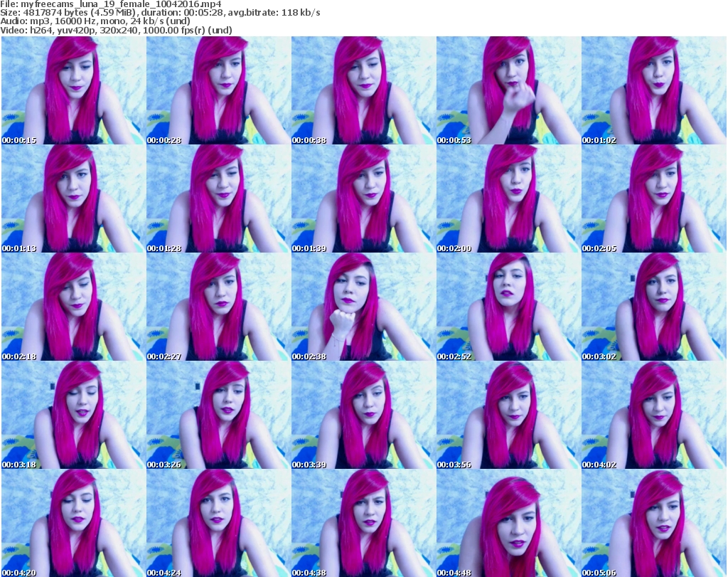Open the thumbnail stamped 00:02:27
Image resolution: width=728 pixels, height=577 pixels.
(218, 307)
